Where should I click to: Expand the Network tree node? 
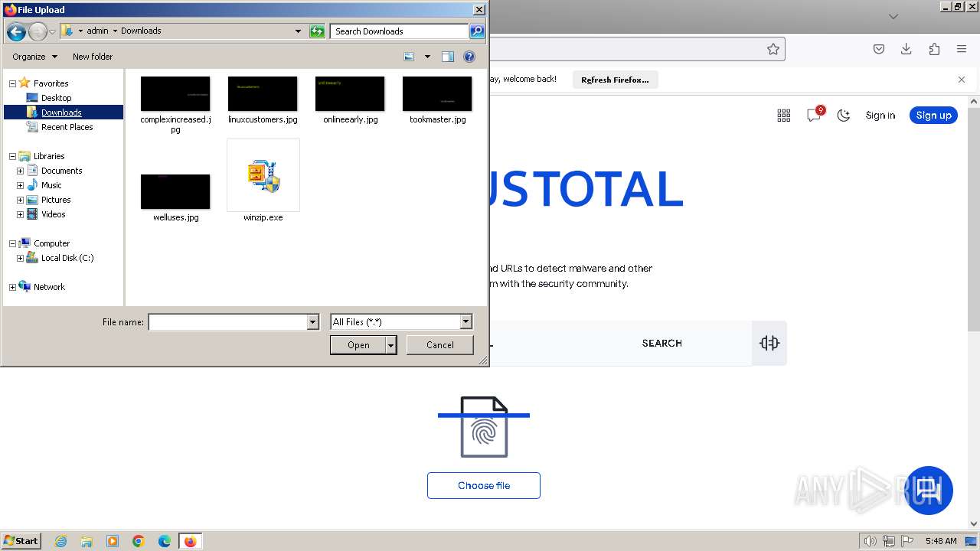pos(12,287)
